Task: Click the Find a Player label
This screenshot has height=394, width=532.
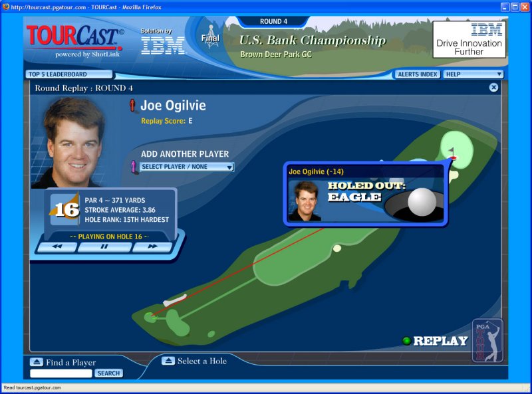Action: click(x=71, y=363)
